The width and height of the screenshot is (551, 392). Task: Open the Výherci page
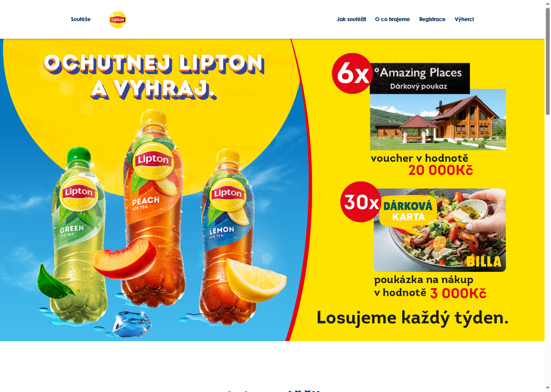(x=464, y=19)
